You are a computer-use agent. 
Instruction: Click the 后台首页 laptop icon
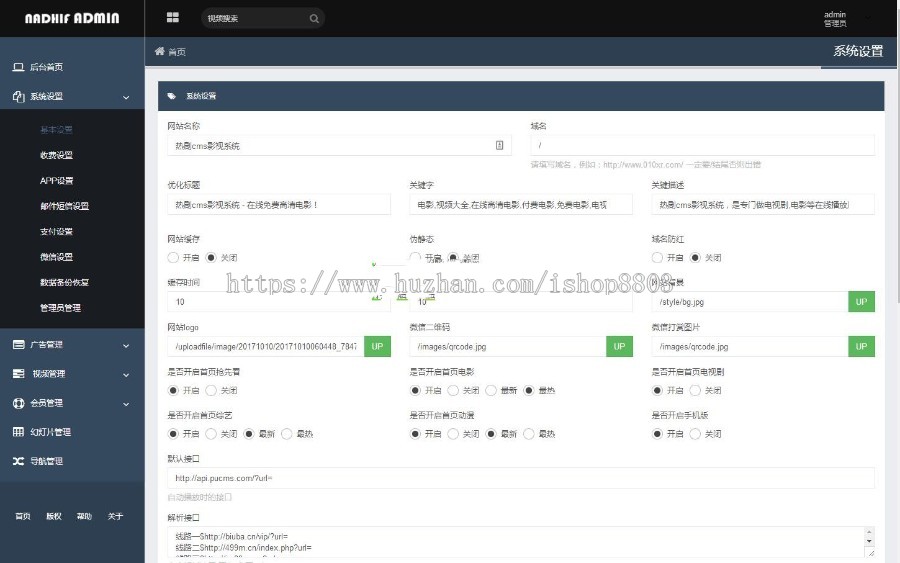18,67
